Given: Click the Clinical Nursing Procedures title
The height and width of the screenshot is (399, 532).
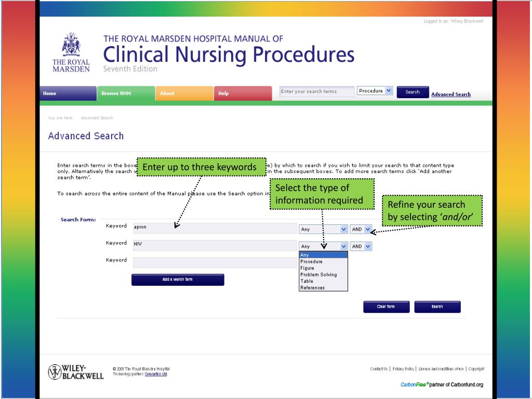Looking at the screenshot, I should (229, 55).
